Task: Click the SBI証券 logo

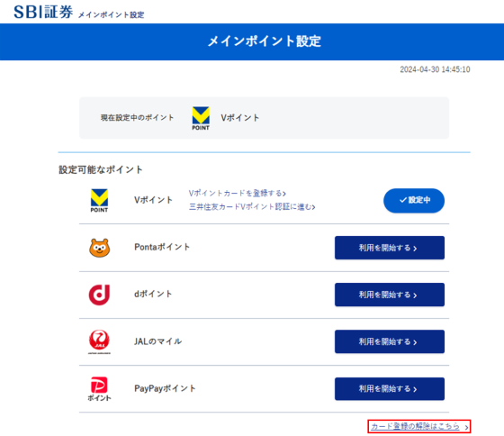Action: click(43, 12)
